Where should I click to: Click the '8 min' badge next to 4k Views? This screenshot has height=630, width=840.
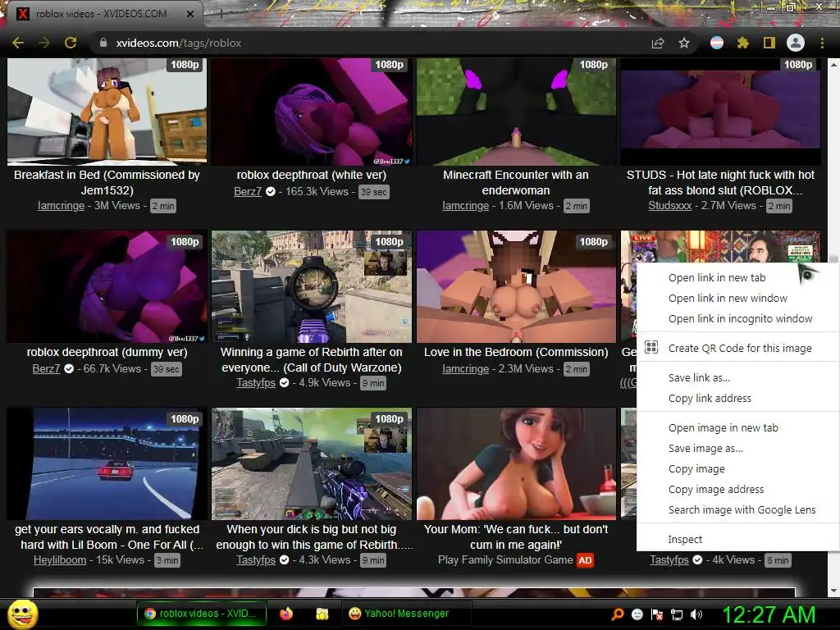click(x=778, y=560)
